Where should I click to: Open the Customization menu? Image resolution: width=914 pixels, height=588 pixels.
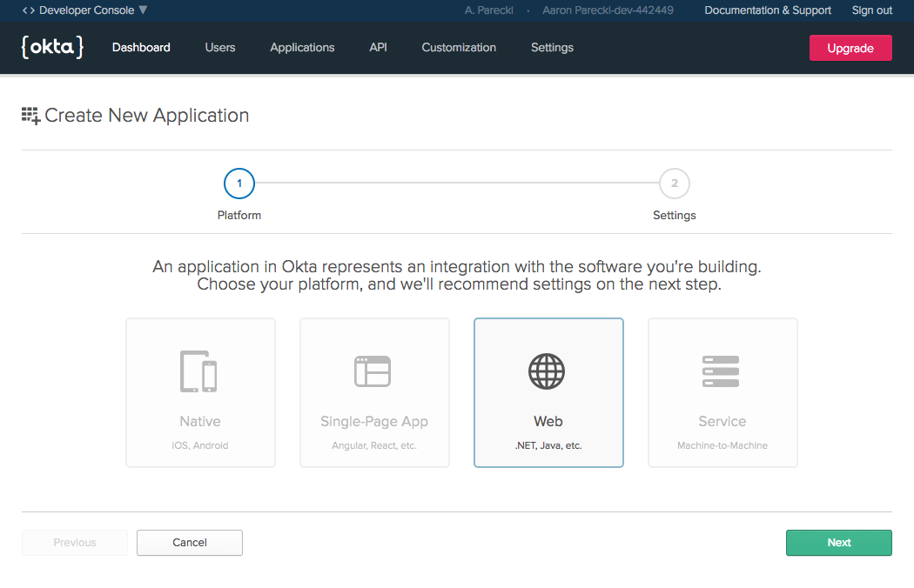(x=459, y=48)
